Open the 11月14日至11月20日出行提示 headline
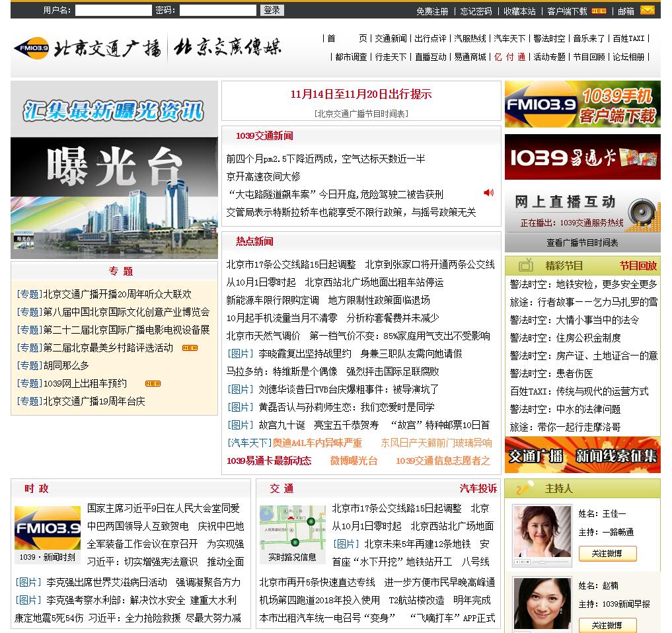 [x=361, y=94]
